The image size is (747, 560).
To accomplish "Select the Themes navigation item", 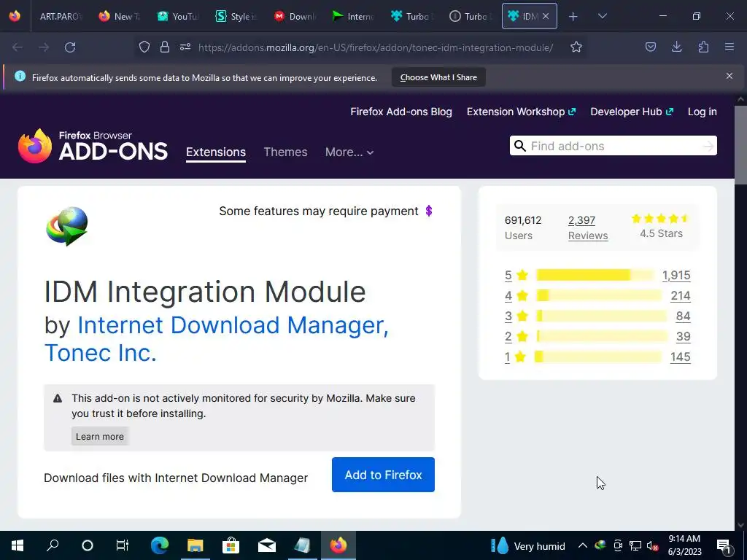I will coord(285,152).
